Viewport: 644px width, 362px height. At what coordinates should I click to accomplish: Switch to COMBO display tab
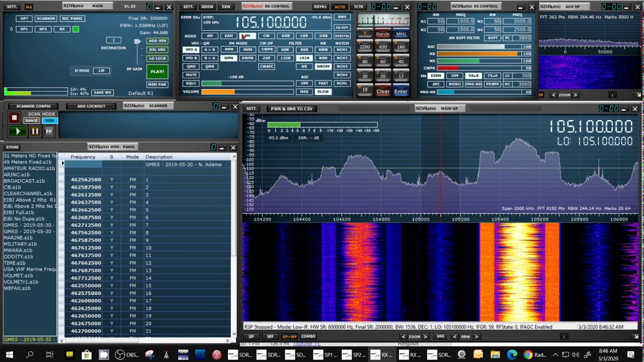[308, 336]
